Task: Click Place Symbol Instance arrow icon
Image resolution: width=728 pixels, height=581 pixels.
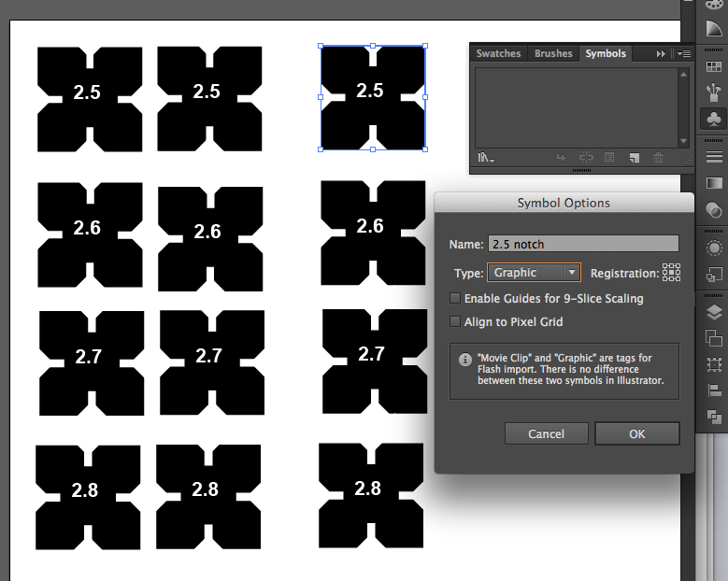Action: 561,158
